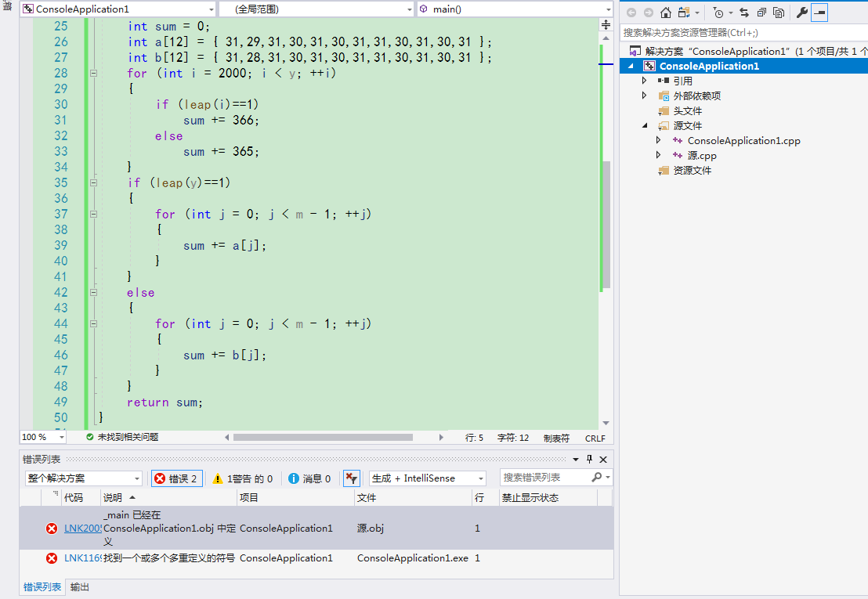Click the editor's scroll right arrow
This screenshot has width=868, height=599.
coord(440,437)
